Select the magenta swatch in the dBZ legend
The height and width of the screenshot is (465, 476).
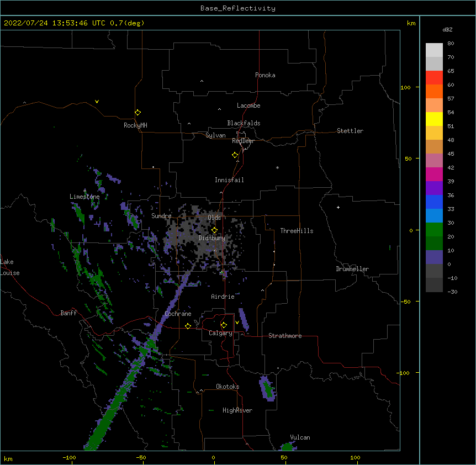click(434, 175)
